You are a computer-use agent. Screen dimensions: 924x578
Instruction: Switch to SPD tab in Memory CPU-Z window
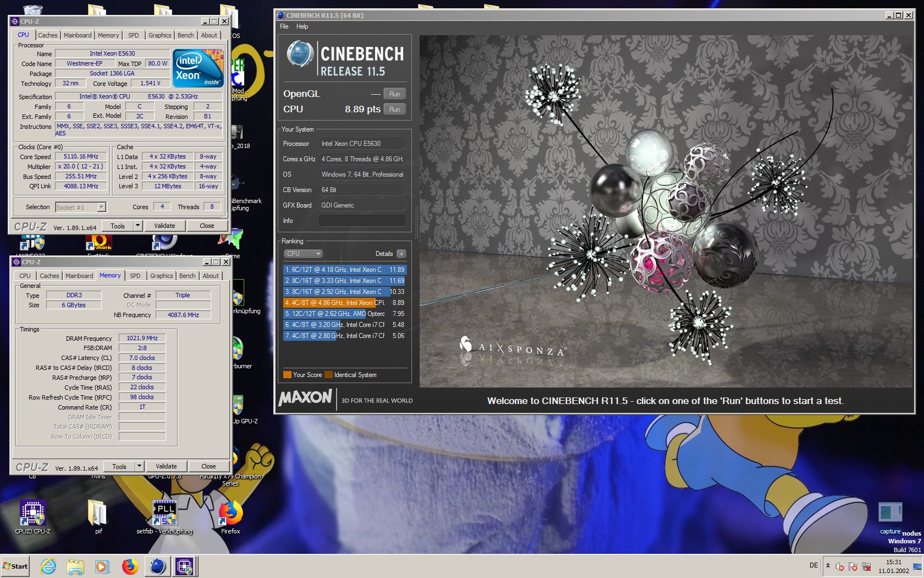click(x=135, y=276)
